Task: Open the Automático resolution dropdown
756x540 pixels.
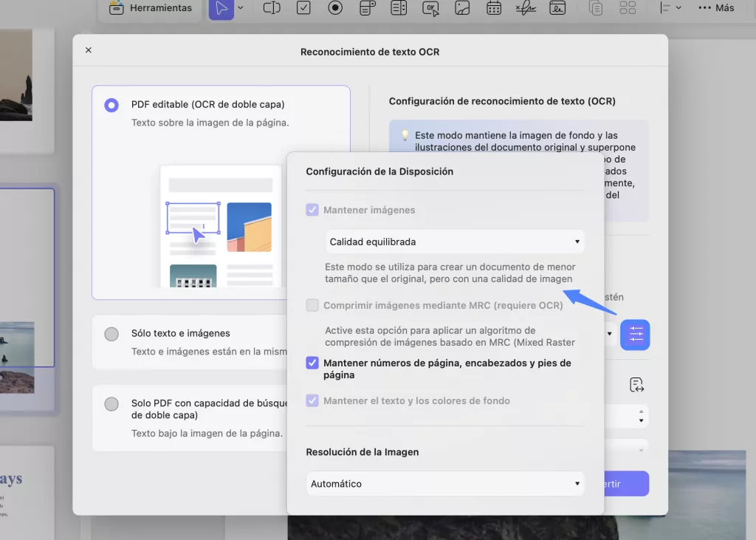Action: [445, 484]
